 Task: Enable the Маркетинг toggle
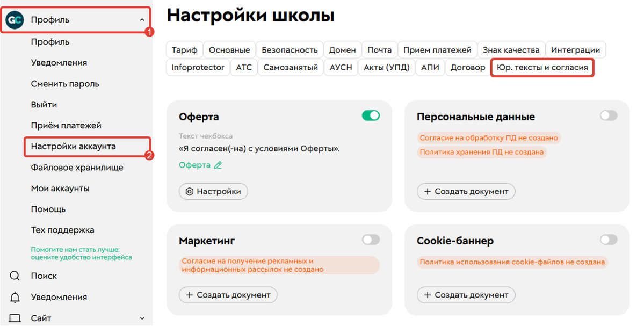pos(371,240)
